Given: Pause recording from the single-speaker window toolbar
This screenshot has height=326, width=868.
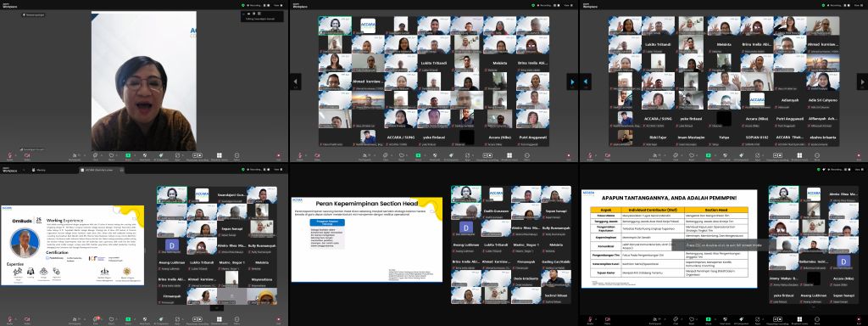Looking at the screenshot, I should pos(195,155).
